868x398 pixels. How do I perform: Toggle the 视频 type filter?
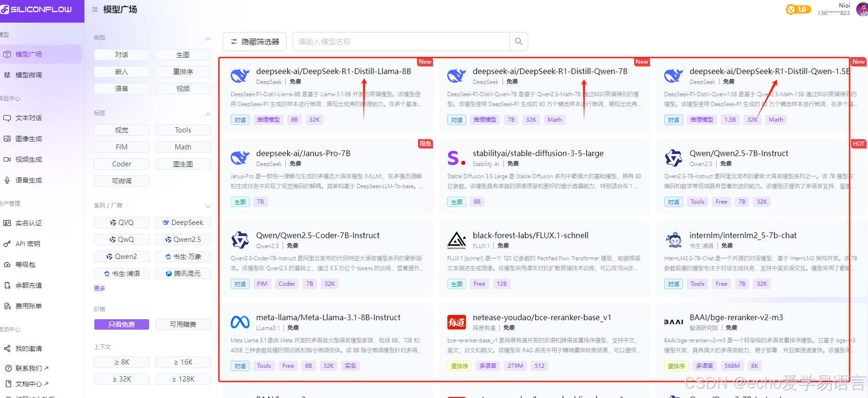point(183,89)
